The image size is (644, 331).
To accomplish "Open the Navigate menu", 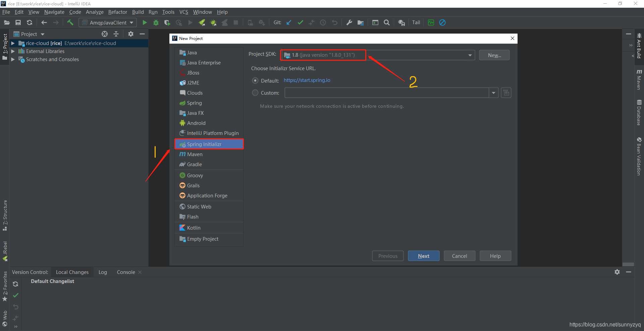I will 54,12.
